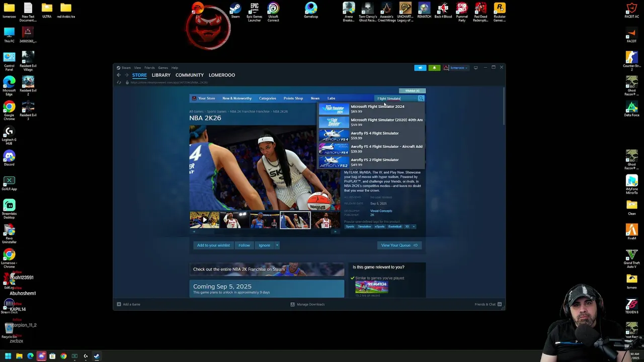Open Points Shop in the store nav

click(293, 99)
